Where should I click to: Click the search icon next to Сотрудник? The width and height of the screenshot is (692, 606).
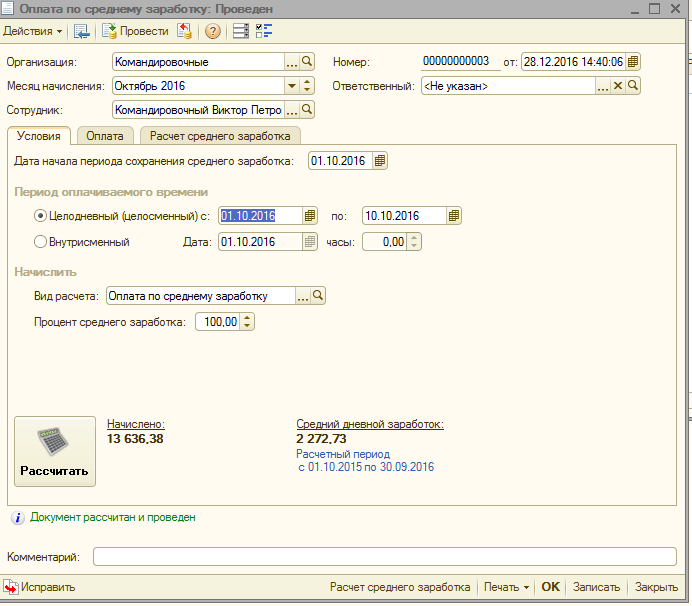tap(308, 109)
